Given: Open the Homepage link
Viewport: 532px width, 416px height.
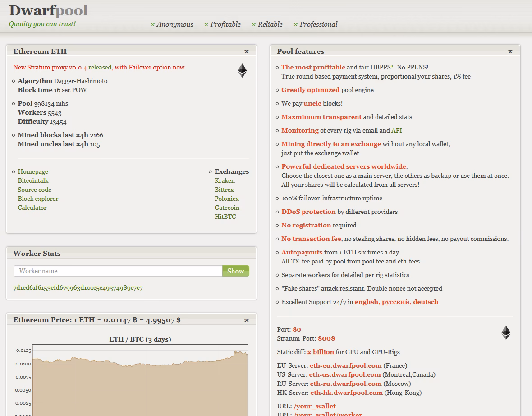Looking at the screenshot, I should coord(33,172).
